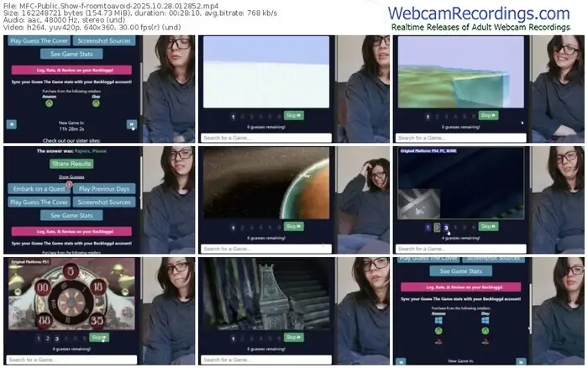Open the Show Guesses link
This screenshot has width=588, height=368.
tap(71, 177)
